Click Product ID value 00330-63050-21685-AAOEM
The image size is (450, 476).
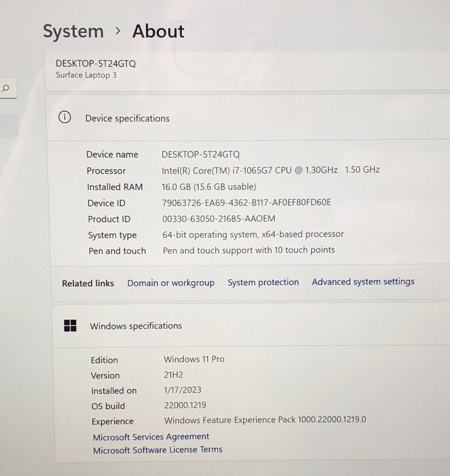[x=219, y=219]
